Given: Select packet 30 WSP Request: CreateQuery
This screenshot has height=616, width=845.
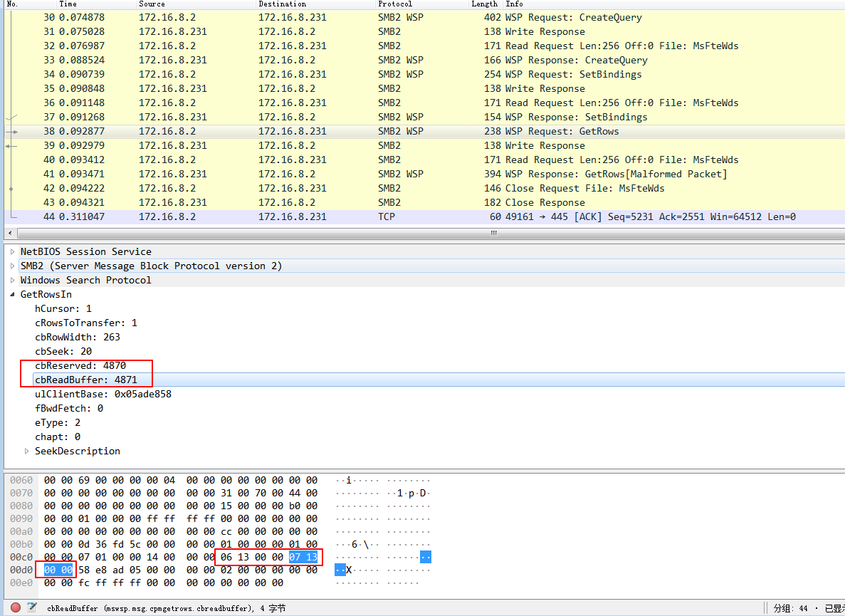Looking at the screenshot, I should pos(425,17).
